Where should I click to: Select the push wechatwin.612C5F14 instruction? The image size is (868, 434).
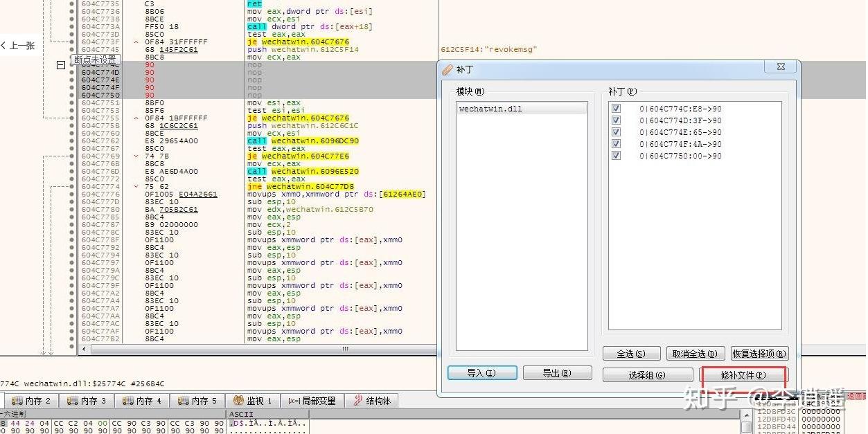pos(303,50)
